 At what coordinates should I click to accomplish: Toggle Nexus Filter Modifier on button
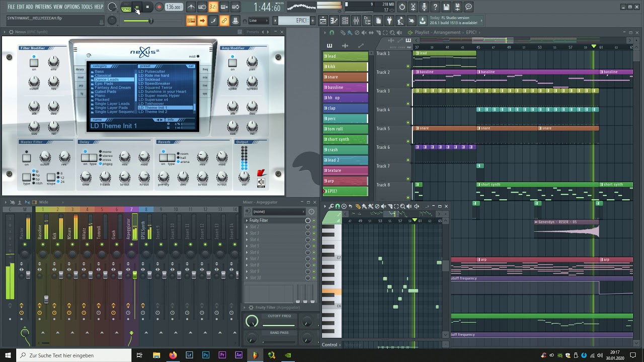click(34, 63)
